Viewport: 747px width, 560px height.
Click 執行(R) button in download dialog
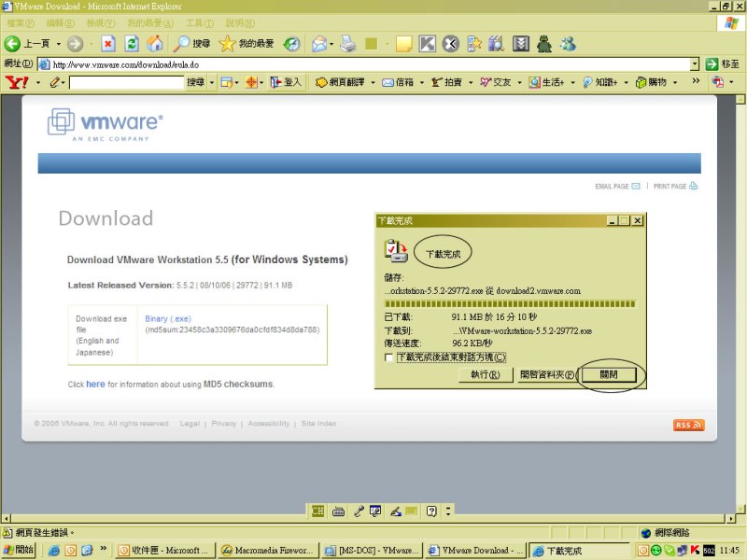485,375
